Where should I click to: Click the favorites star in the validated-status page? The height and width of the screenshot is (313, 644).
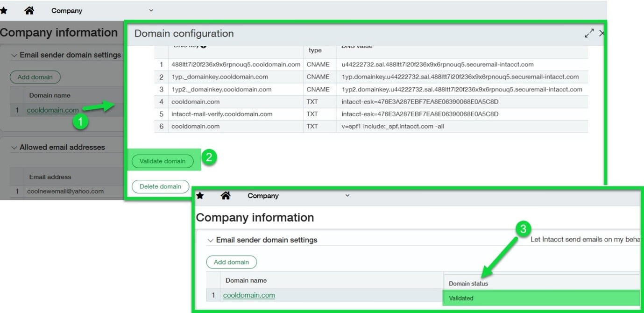(x=200, y=196)
